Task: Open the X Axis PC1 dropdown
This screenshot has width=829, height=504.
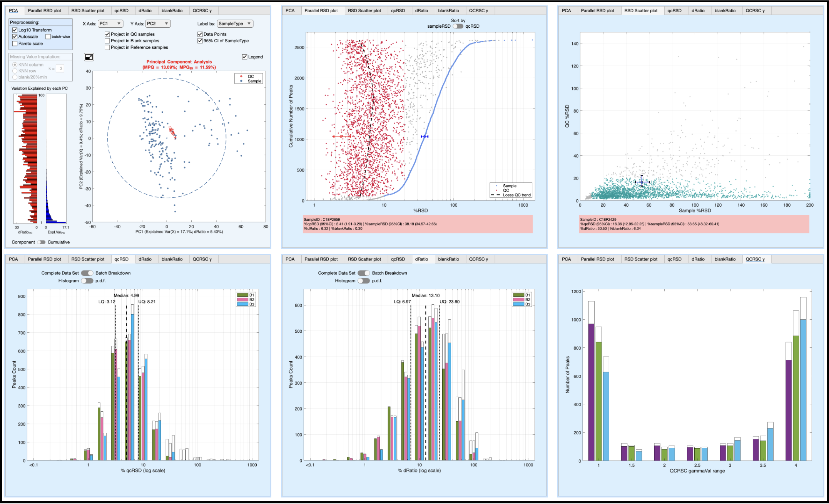Action: [110, 24]
